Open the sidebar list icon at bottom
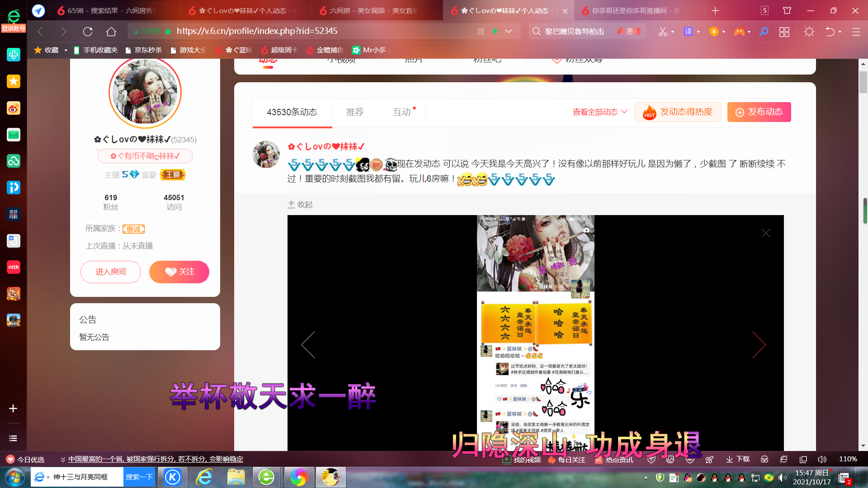The width and height of the screenshot is (868, 488). pyautogui.click(x=13, y=438)
